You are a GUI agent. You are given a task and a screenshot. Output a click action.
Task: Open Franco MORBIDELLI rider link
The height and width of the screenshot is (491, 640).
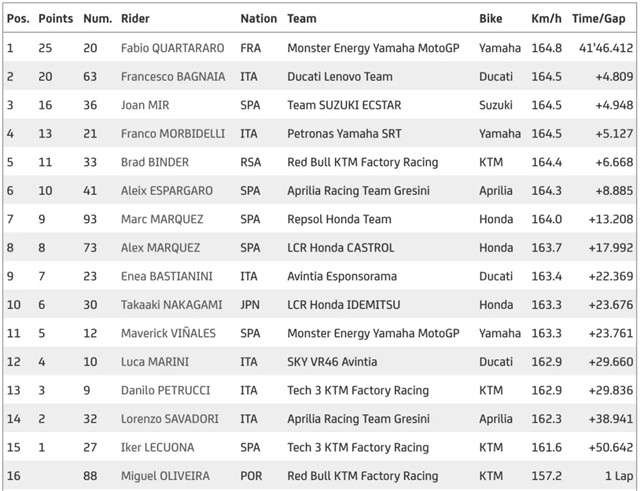[x=173, y=134]
